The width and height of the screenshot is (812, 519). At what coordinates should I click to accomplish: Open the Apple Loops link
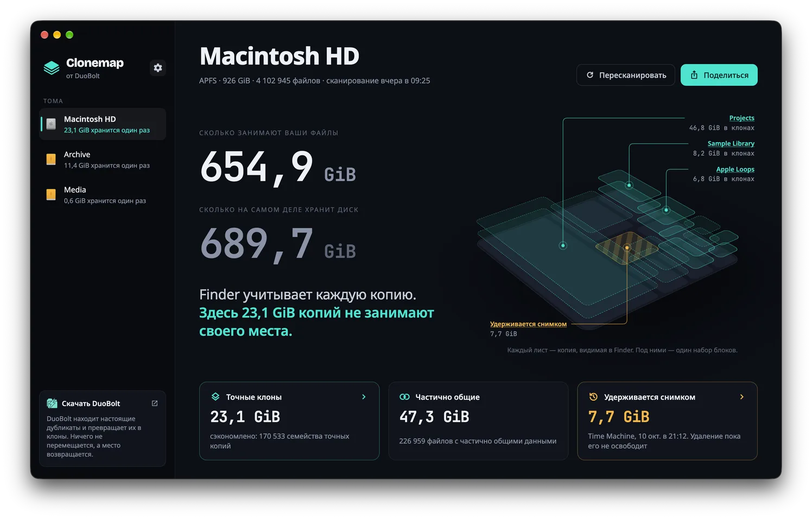[x=735, y=169]
